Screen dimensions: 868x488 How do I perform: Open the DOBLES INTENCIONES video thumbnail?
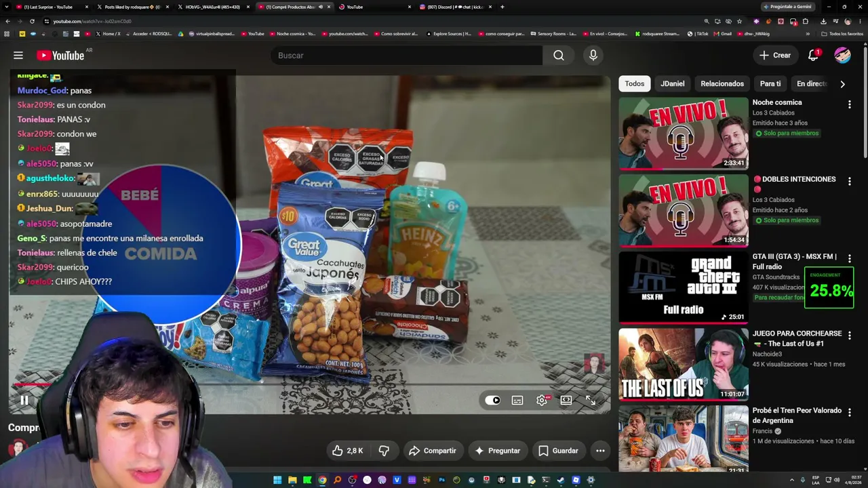[684, 210]
